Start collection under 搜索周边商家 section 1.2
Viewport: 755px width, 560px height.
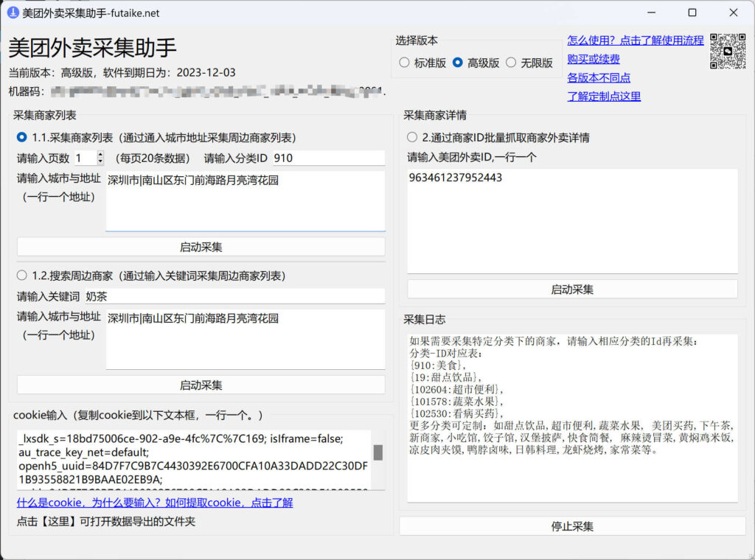click(201, 385)
